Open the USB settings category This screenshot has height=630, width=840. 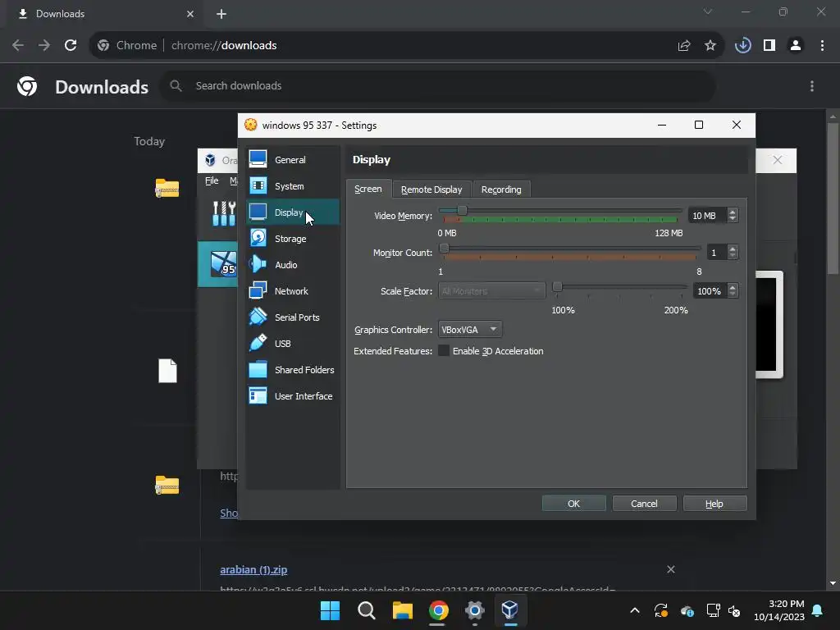(x=293, y=344)
